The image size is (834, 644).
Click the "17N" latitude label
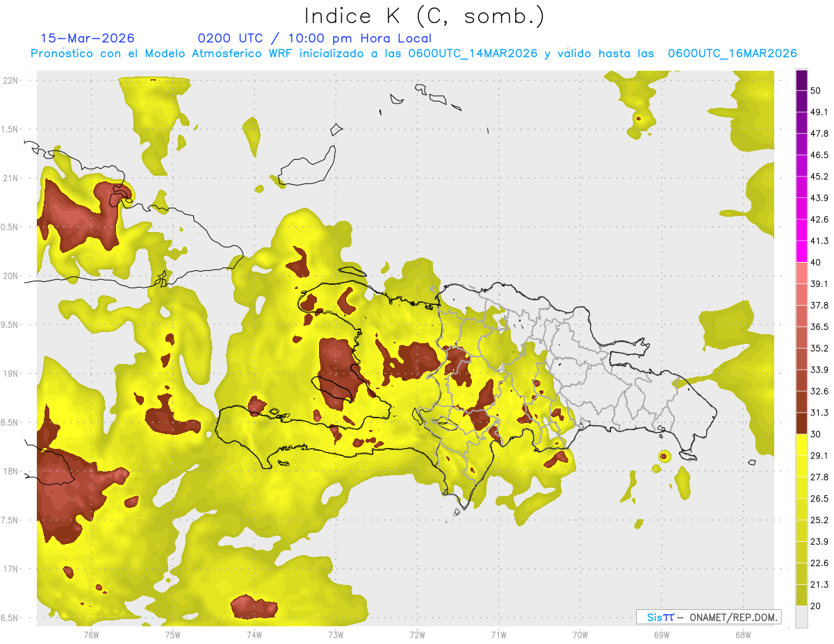tap(10, 569)
